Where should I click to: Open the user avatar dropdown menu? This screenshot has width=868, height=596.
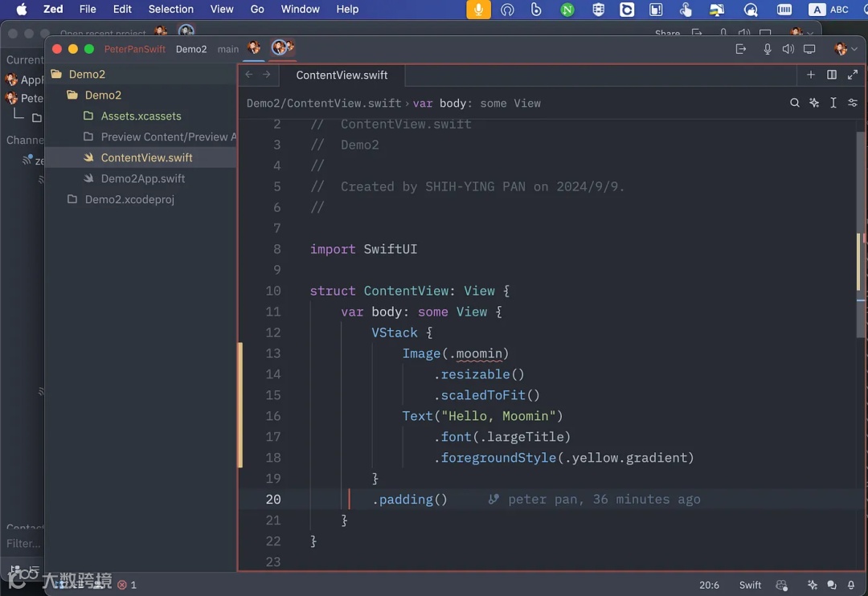coord(845,49)
